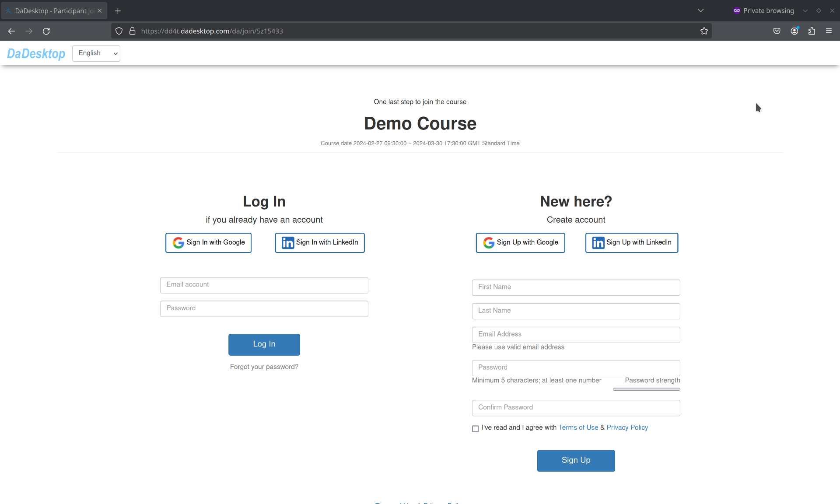840x504 pixels.
Task: Click the Log In button
Action: coord(264,344)
